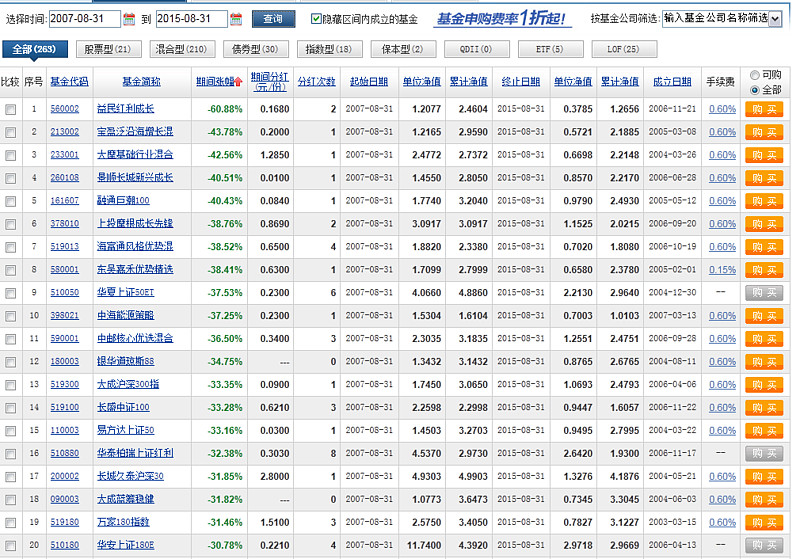The height and width of the screenshot is (559, 800).
Task: Open the end date calendar picker icon
Action: coord(236,19)
